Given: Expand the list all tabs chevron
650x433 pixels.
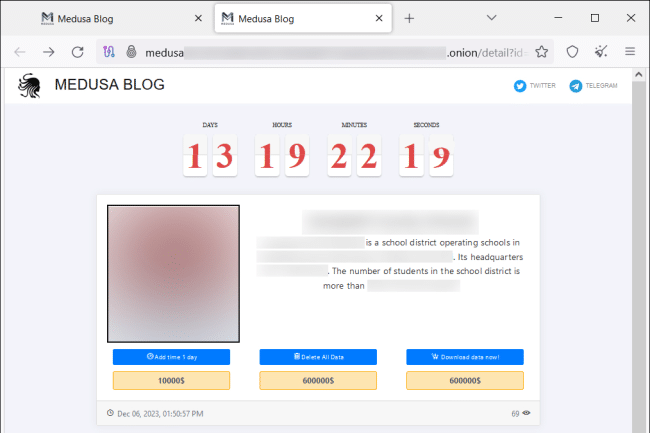Looking at the screenshot, I should pos(492,18).
